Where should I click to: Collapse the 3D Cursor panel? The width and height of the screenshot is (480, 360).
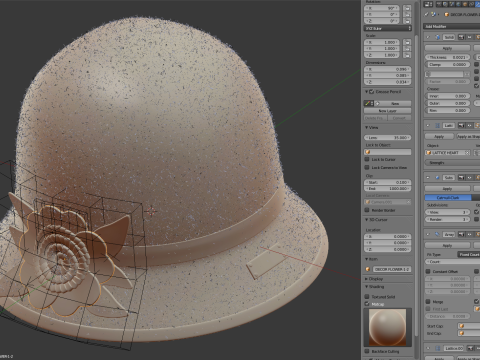(x=366, y=220)
